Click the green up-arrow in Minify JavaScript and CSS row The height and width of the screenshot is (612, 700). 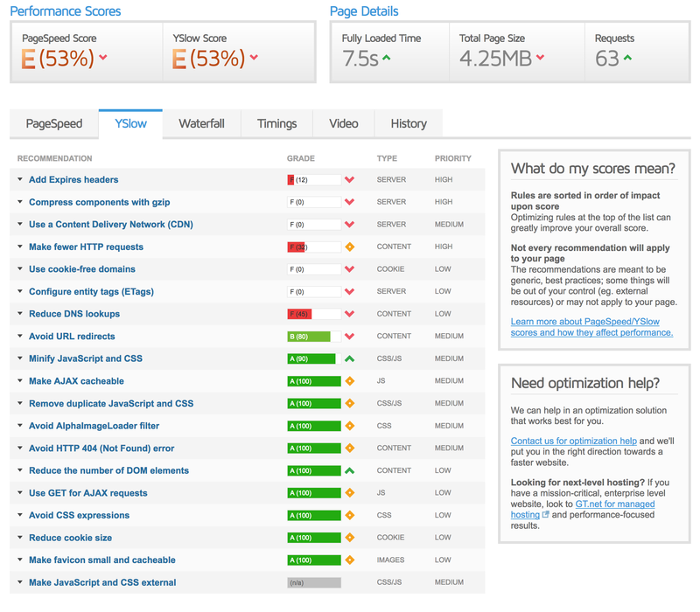[349, 358]
